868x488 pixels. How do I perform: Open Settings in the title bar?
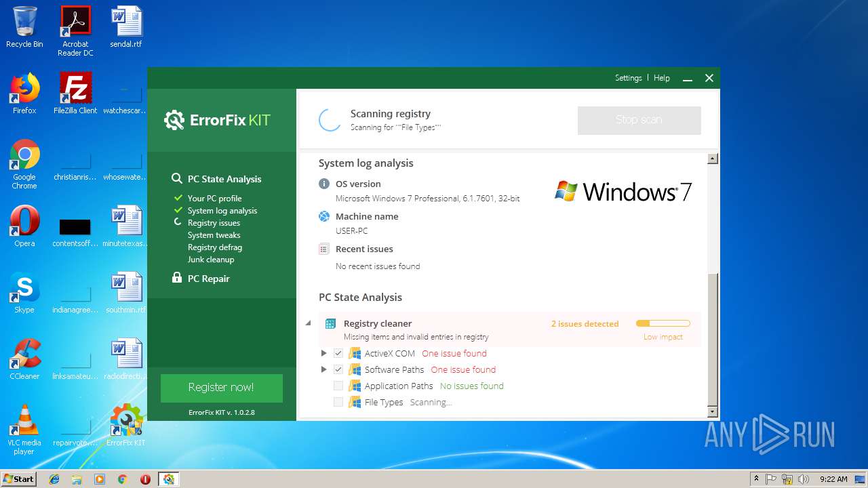click(629, 78)
